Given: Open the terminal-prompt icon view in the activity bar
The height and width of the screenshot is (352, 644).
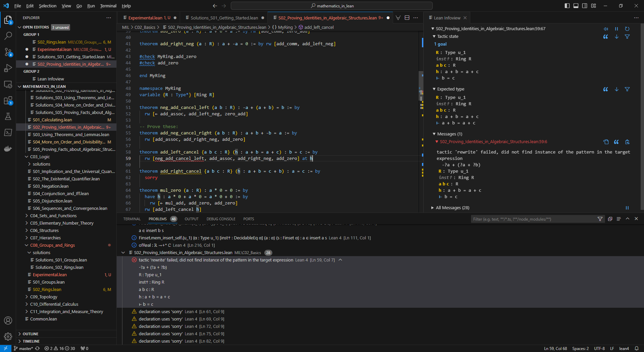Looking at the screenshot, I should click(8, 132).
